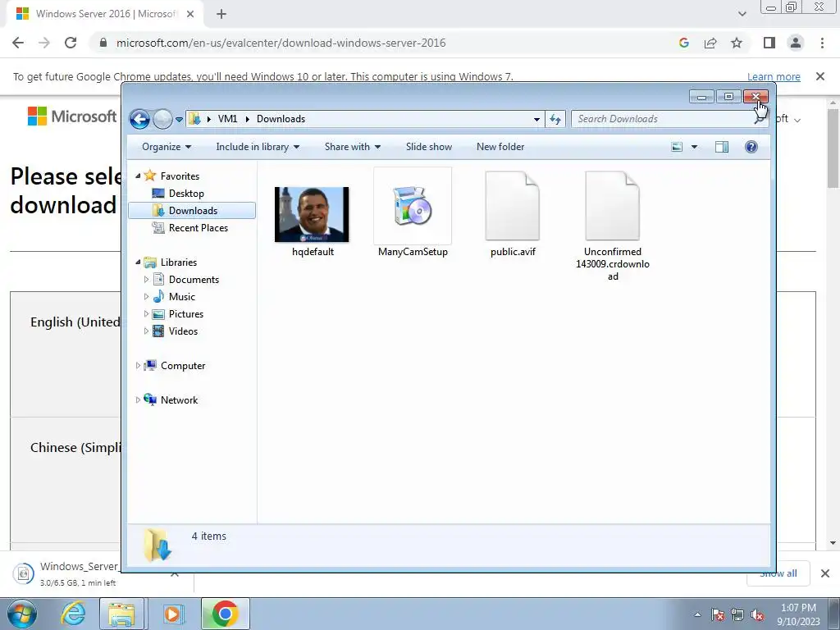
Task: Close the Chrome downloads bar
Action: tap(825, 573)
